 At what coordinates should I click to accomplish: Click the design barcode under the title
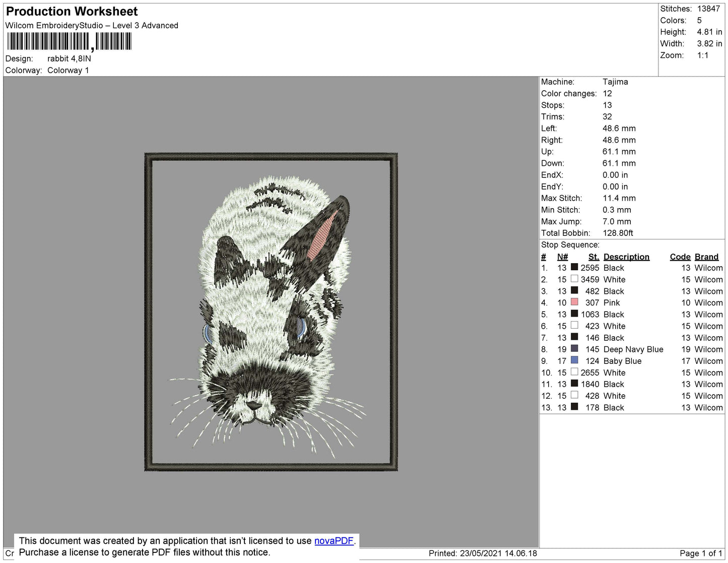(69, 41)
